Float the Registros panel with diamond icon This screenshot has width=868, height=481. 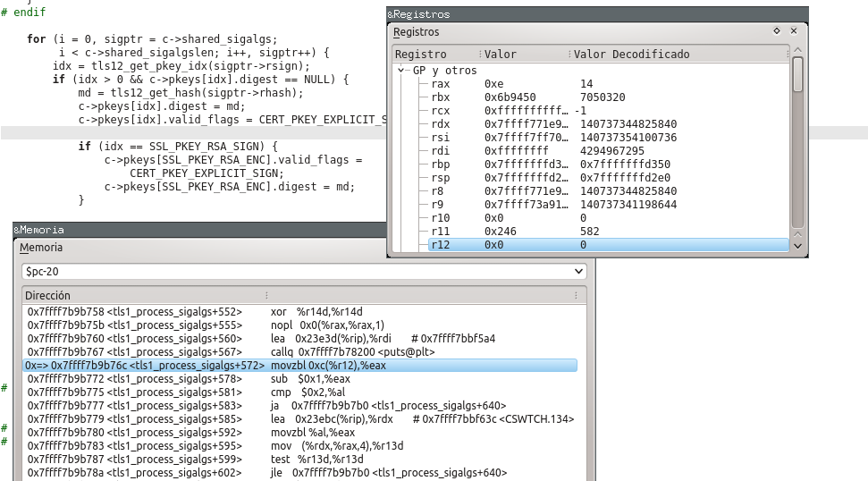(777, 31)
